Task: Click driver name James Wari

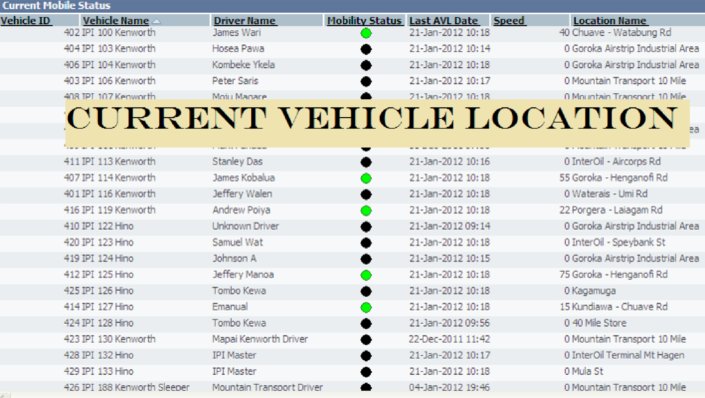Action: pos(236,32)
